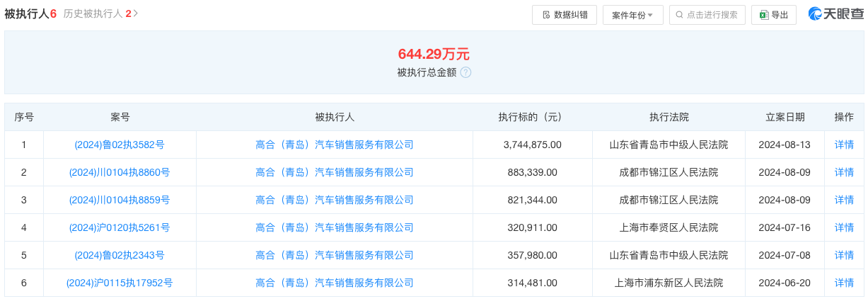
Task: View 详情 for row 1
Action: point(844,145)
